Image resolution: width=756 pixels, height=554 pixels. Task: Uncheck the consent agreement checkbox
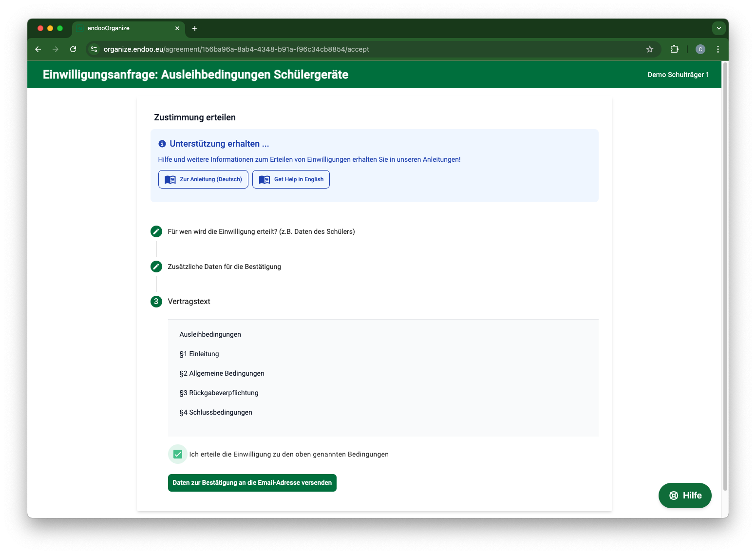point(178,454)
